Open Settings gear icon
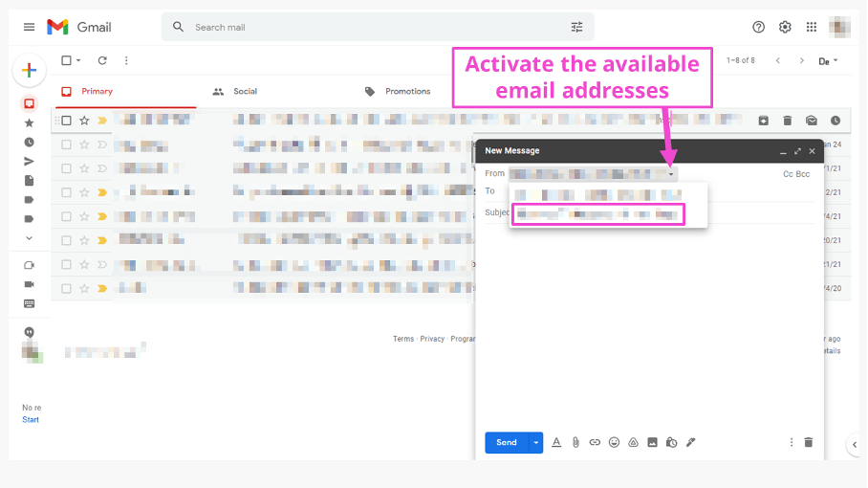The image size is (868, 488). (x=785, y=27)
